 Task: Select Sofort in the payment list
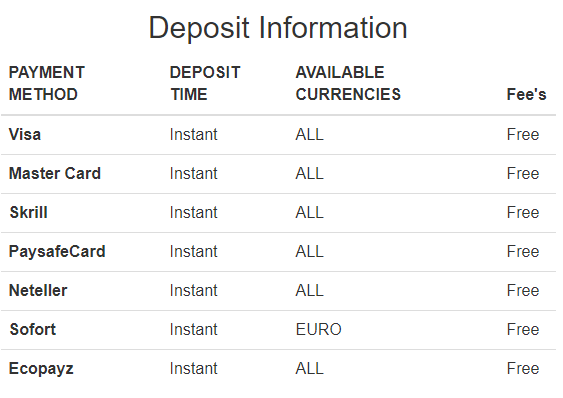(x=33, y=329)
